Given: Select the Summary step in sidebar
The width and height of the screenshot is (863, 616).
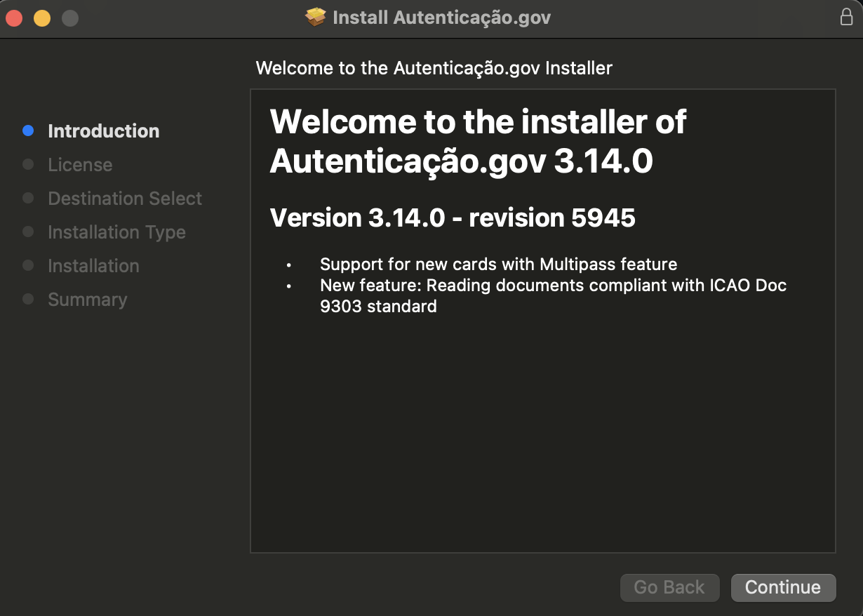Looking at the screenshot, I should 87,300.
